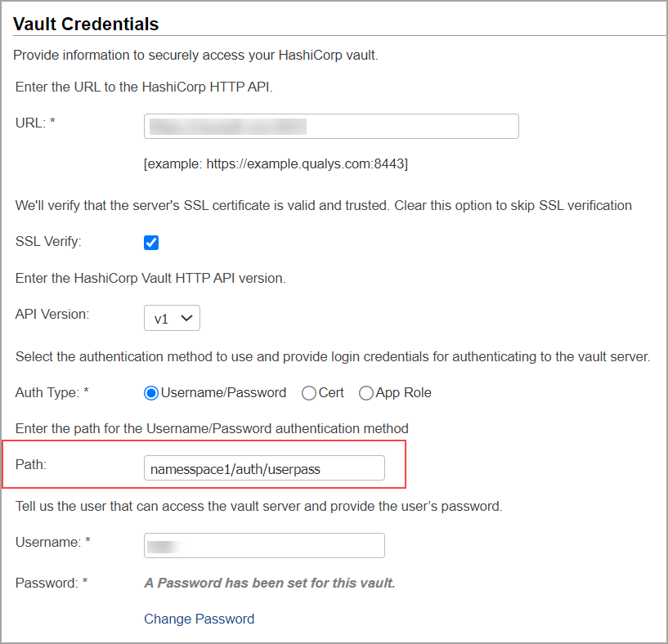The width and height of the screenshot is (668, 644).
Task: Focus the HashiCorp URL input field
Action: [331, 126]
